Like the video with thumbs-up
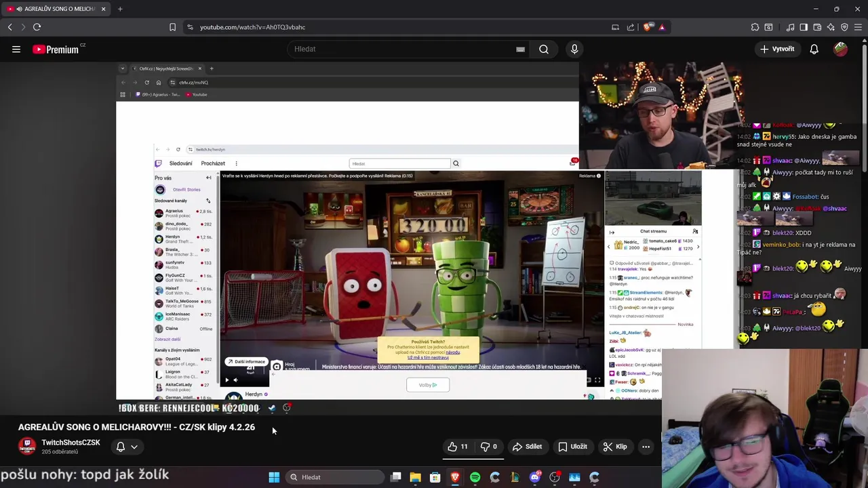 click(458, 447)
